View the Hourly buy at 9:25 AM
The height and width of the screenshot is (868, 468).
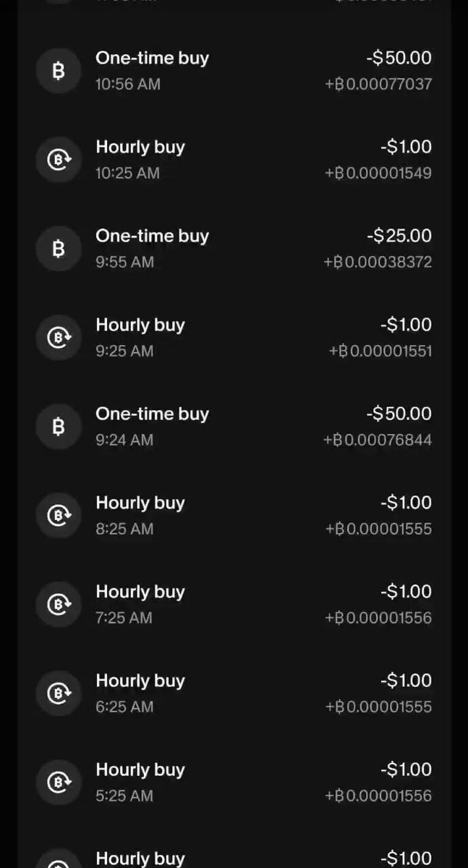tap(234, 338)
